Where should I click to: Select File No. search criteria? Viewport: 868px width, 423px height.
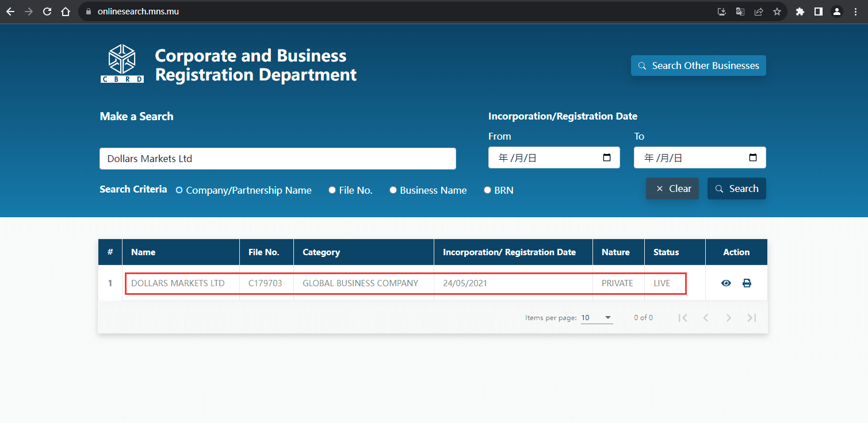tap(332, 190)
